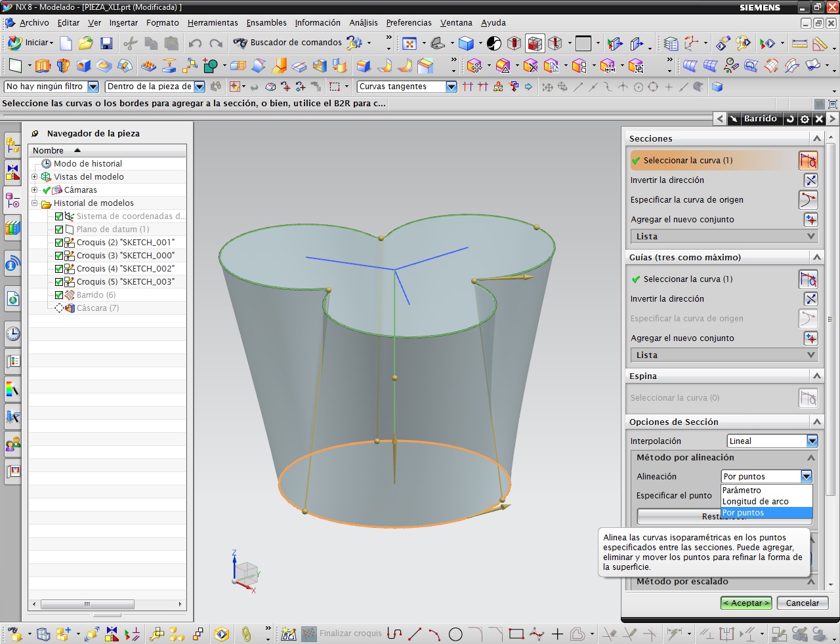Click Invertir la dirección icon in Secciones

pyautogui.click(x=811, y=180)
